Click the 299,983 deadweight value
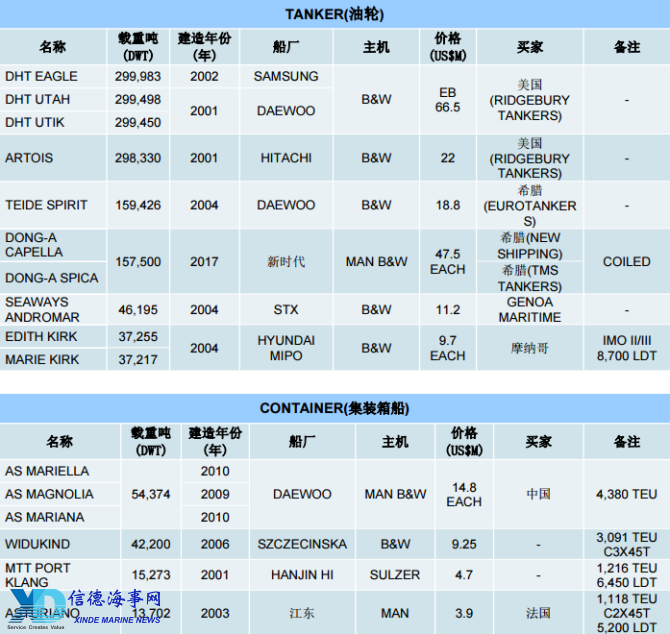This screenshot has height=634, width=670. point(138,76)
